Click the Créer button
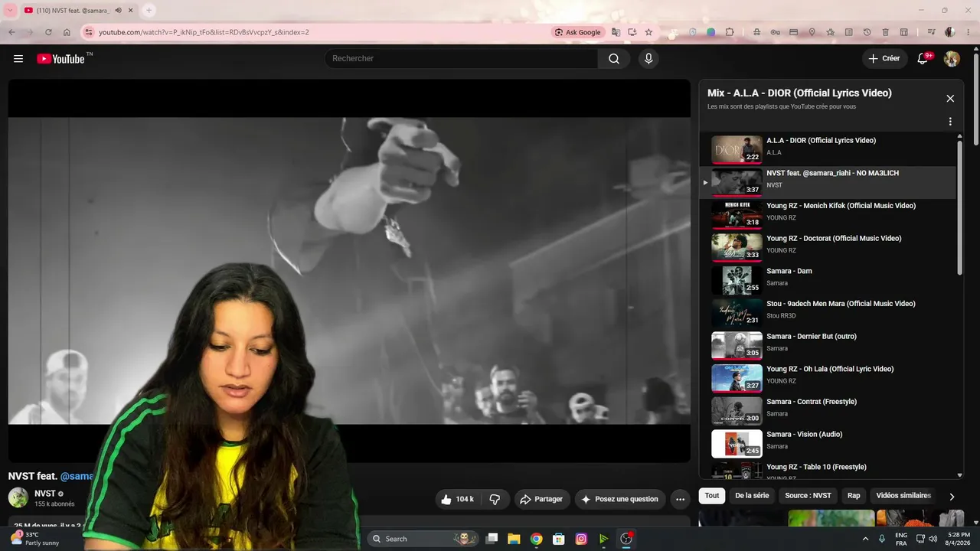The width and height of the screenshot is (980, 551). coord(884,59)
